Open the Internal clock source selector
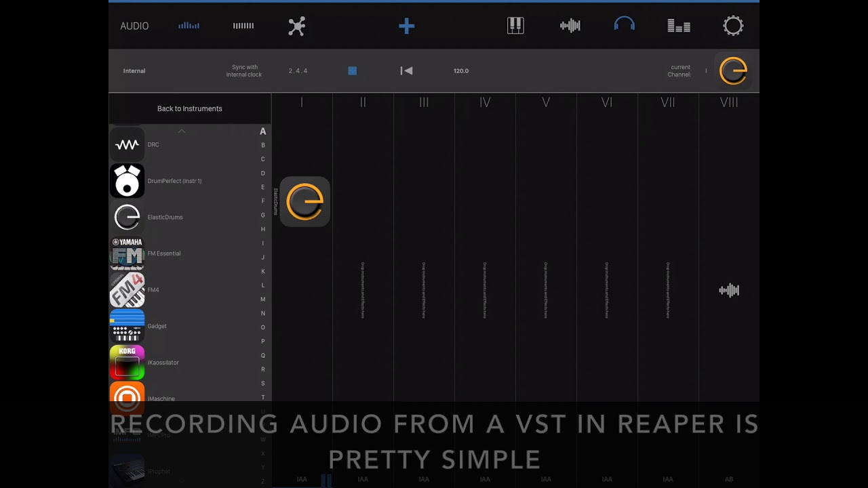Image resolution: width=868 pixels, height=488 pixels. coord(134,70)
